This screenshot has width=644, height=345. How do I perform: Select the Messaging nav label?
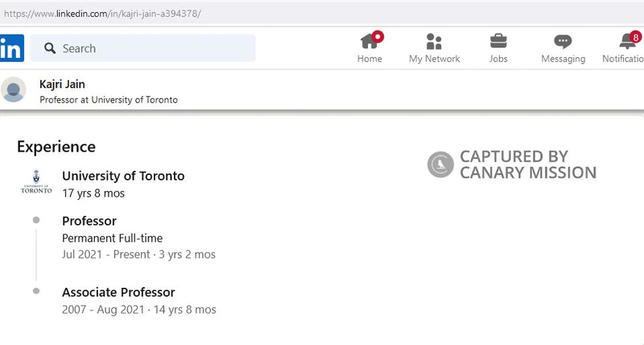point(563,59)
